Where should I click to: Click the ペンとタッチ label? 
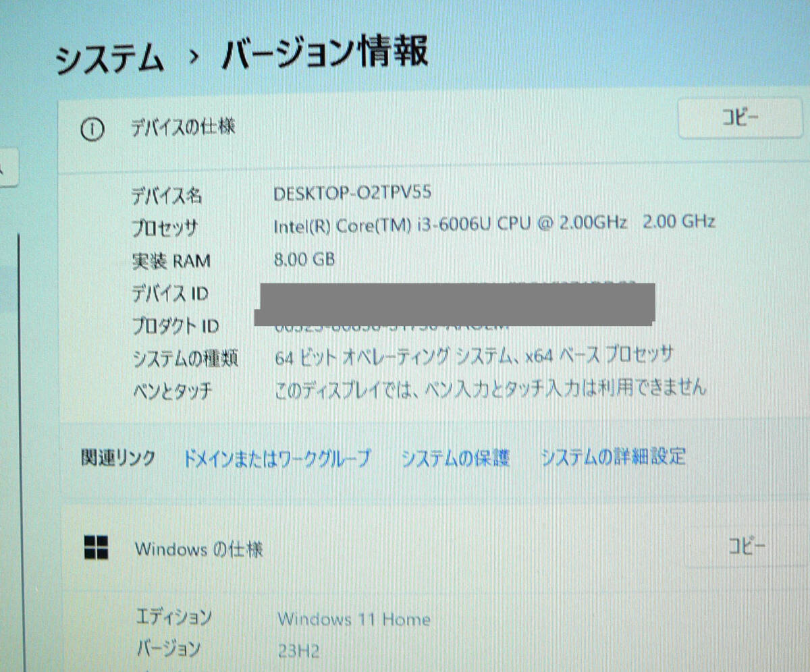coord(173,390)
